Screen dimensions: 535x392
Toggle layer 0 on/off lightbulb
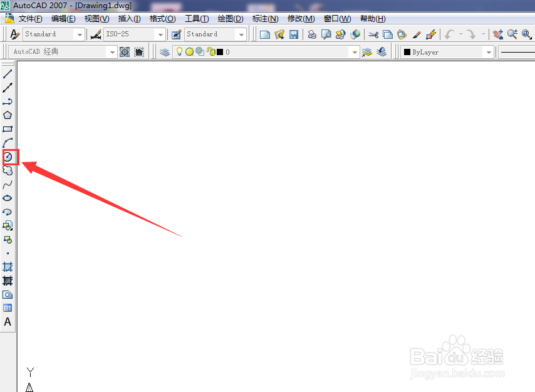pyautogui.click(x=179, y=51)
